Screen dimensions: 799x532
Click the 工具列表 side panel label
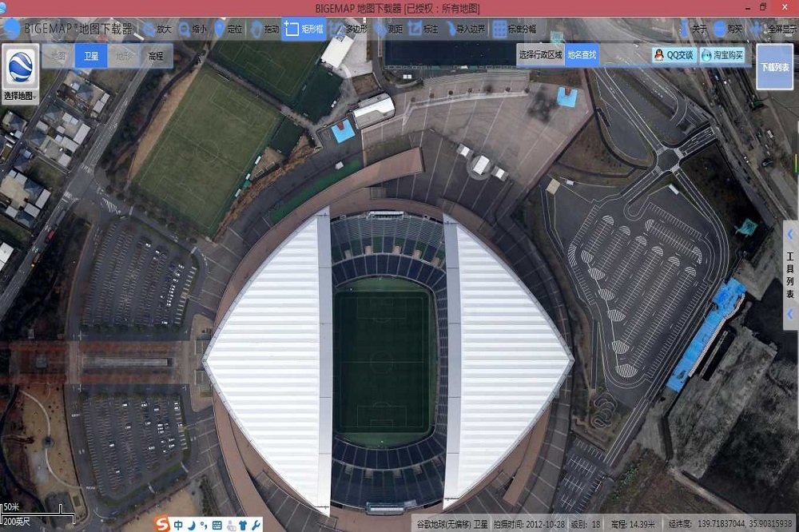point(790,275)
